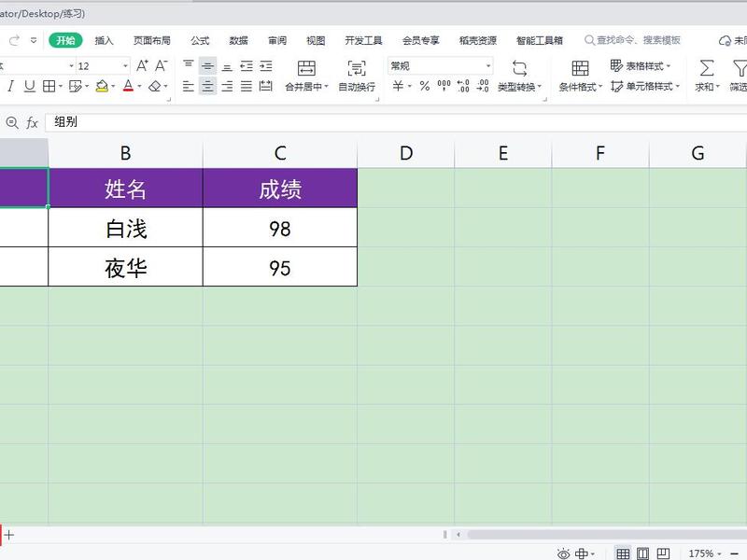This screenshot has height=560, width=747.
Task: Open the borders dropdown arrow
Action: click(61, 86)
